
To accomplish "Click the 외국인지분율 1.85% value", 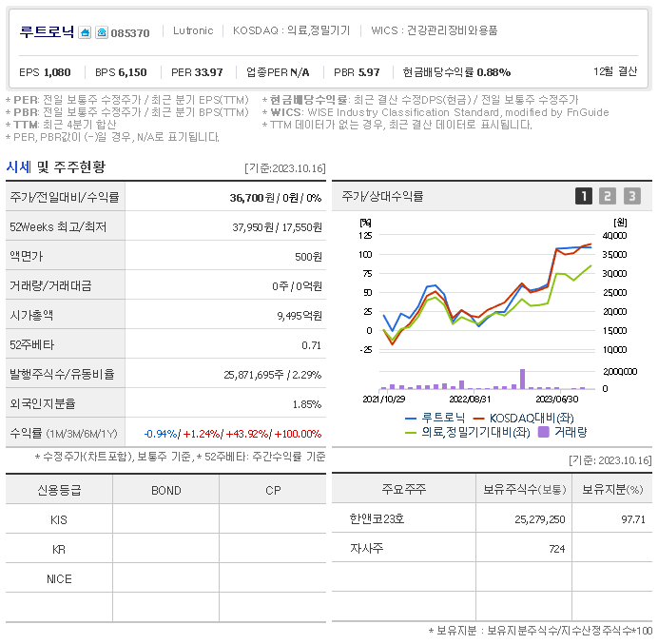I will [307, 404].
